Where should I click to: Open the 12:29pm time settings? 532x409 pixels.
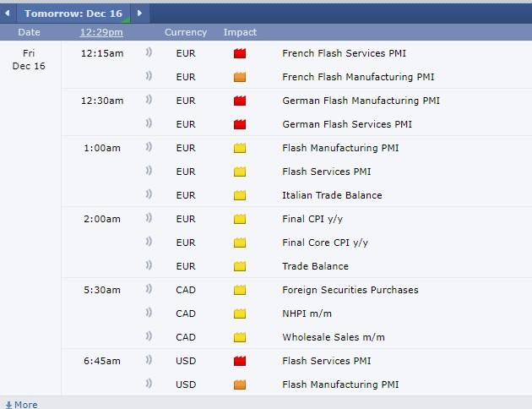101,32
